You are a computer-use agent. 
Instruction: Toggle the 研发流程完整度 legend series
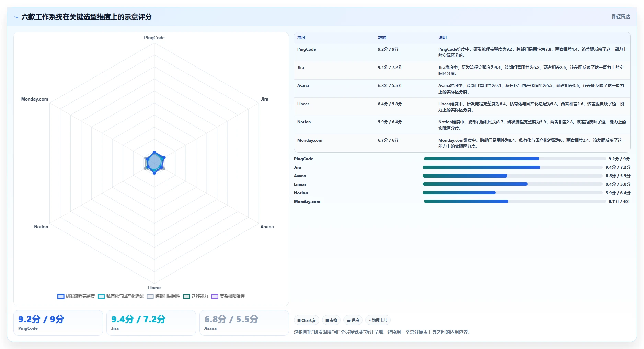click(76, 296)
